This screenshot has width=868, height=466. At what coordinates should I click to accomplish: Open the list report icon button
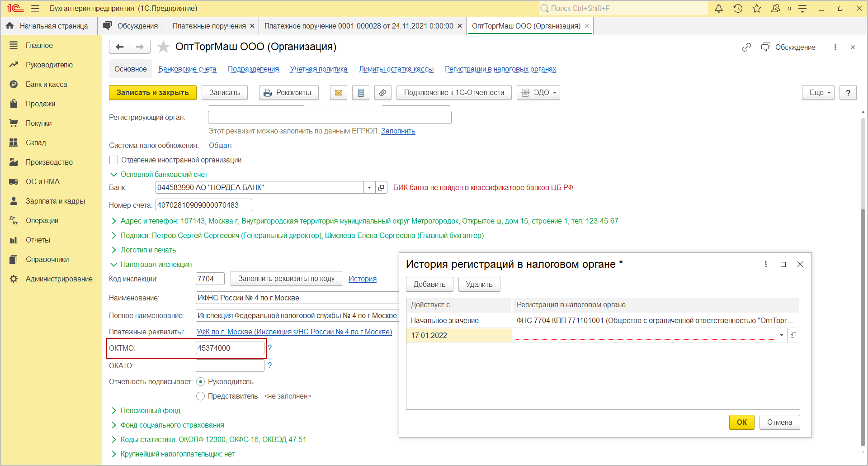[361, 93]
